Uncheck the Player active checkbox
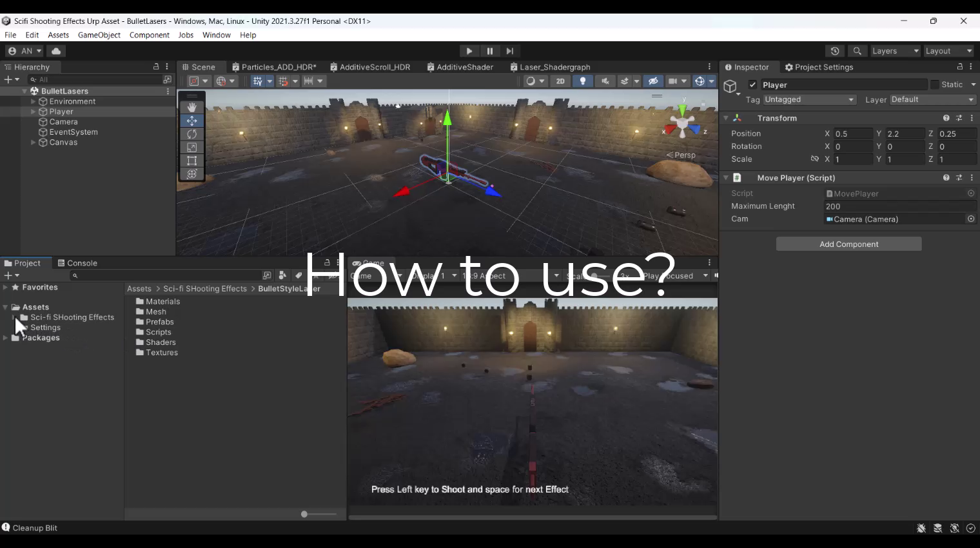The height and width of the screenshot is (548, 980). pos(752,85)
